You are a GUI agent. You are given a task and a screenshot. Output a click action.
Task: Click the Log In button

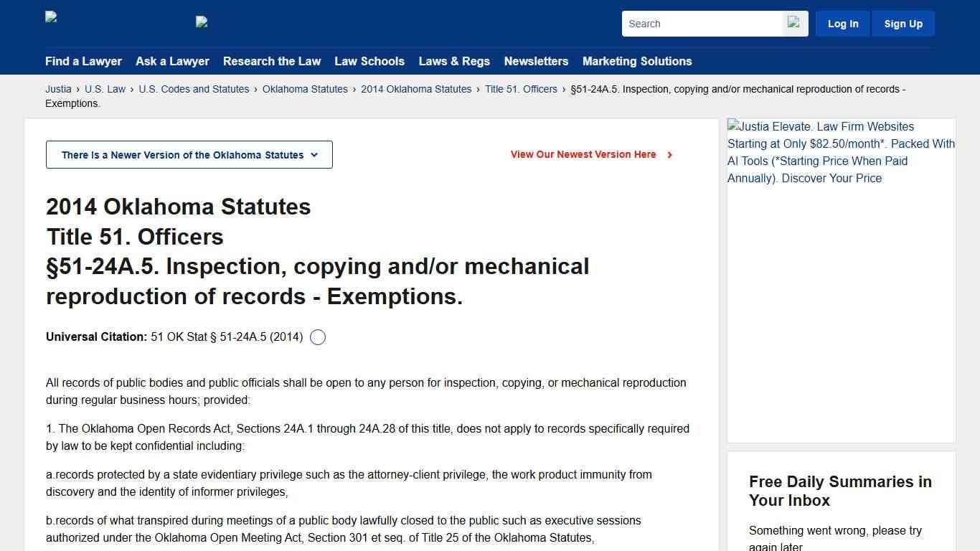[x=842, y=23]
